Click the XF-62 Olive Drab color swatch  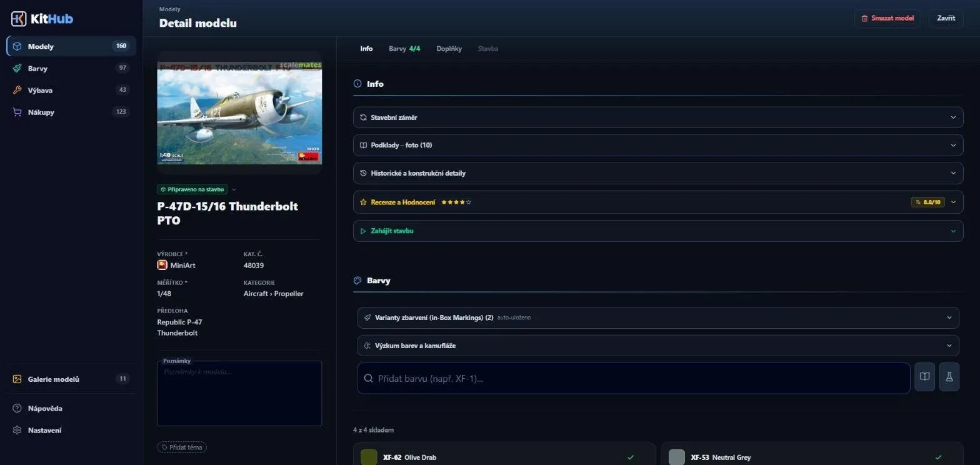[x=369, y=457]
